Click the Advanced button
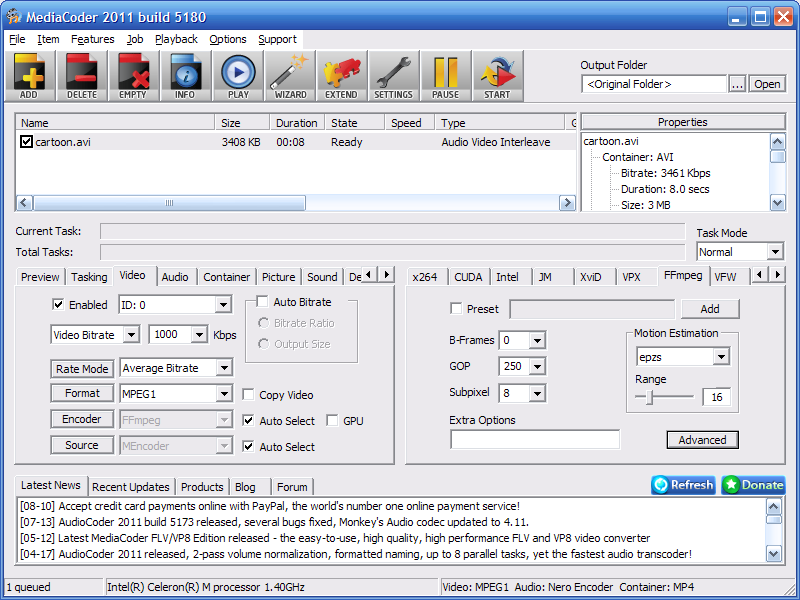 [x=702, y=440]
